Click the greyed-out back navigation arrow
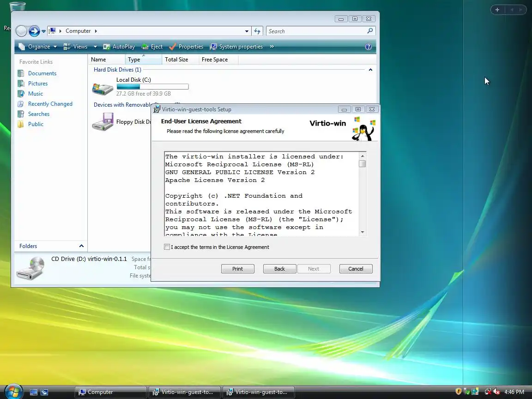 coord(21,31)
